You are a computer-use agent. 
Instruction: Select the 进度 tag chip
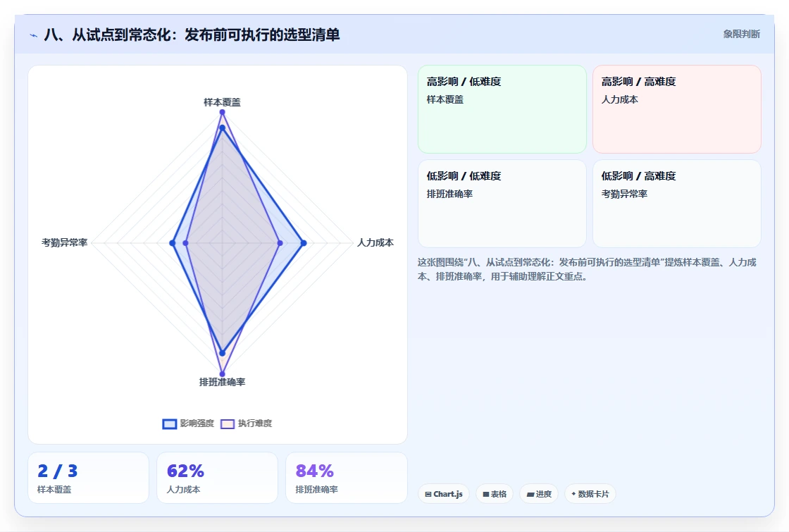pos(539,494)
